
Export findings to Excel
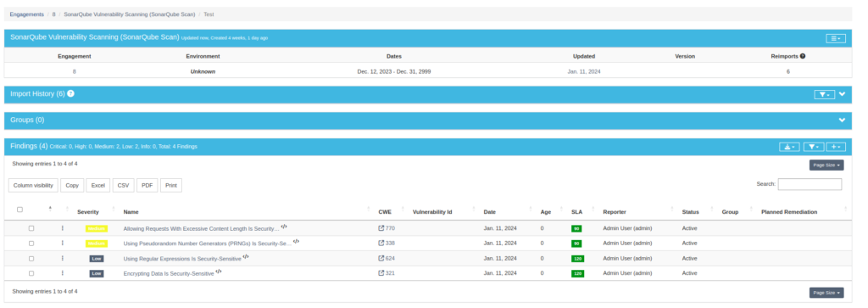98,186
